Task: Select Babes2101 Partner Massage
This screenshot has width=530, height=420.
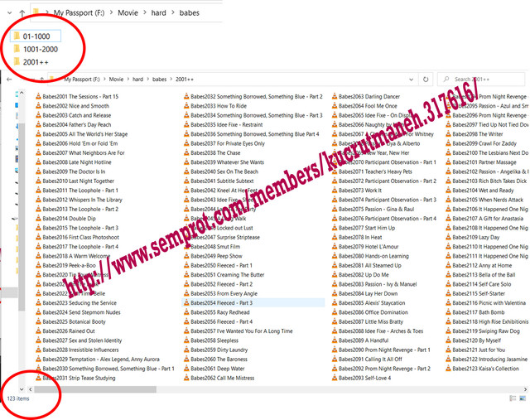Action: [x=481, y=162]
